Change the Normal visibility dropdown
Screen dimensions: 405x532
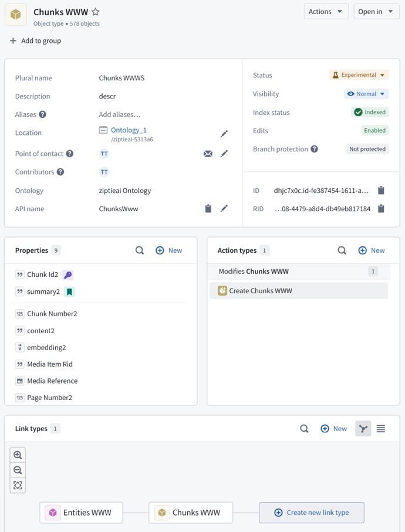point(366,94)
